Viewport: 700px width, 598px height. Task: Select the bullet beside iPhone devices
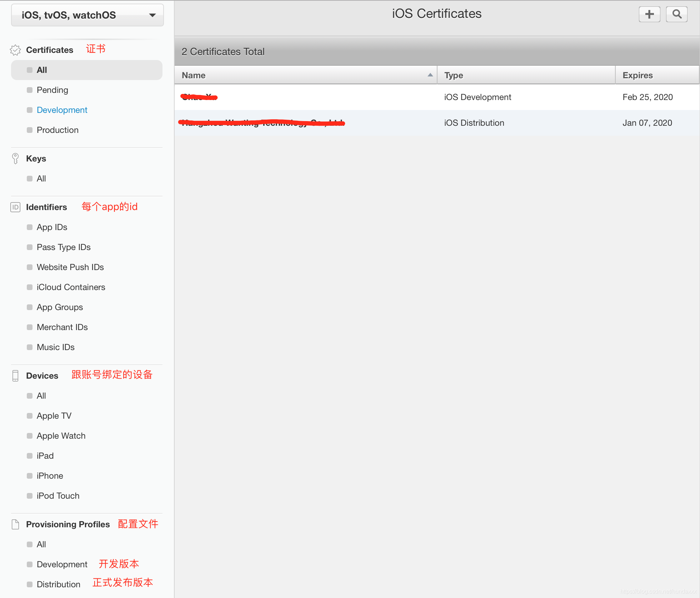(x=30, y=476)
